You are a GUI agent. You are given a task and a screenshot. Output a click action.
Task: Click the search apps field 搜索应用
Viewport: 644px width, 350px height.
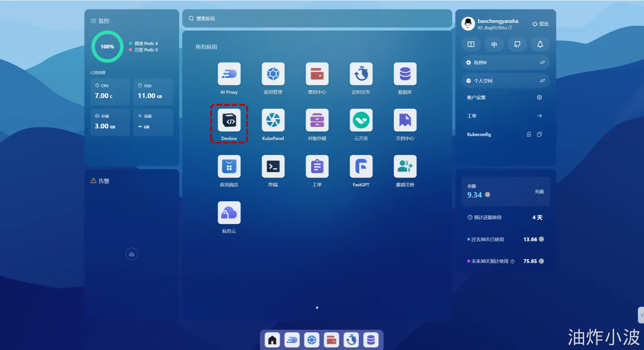tap(317, 18)
